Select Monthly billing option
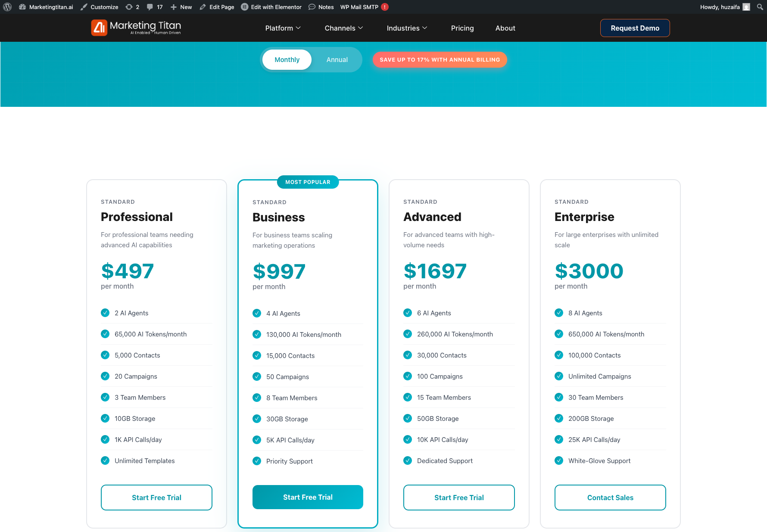The width and height of the screenshot is (767, 532). tap(287, 60)
